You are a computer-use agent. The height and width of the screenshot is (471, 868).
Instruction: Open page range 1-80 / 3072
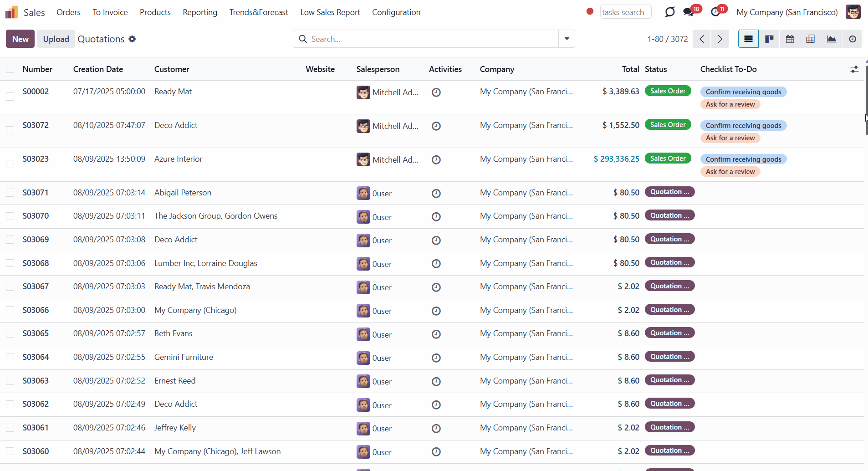pyautogui.click(x=667, y=39)
